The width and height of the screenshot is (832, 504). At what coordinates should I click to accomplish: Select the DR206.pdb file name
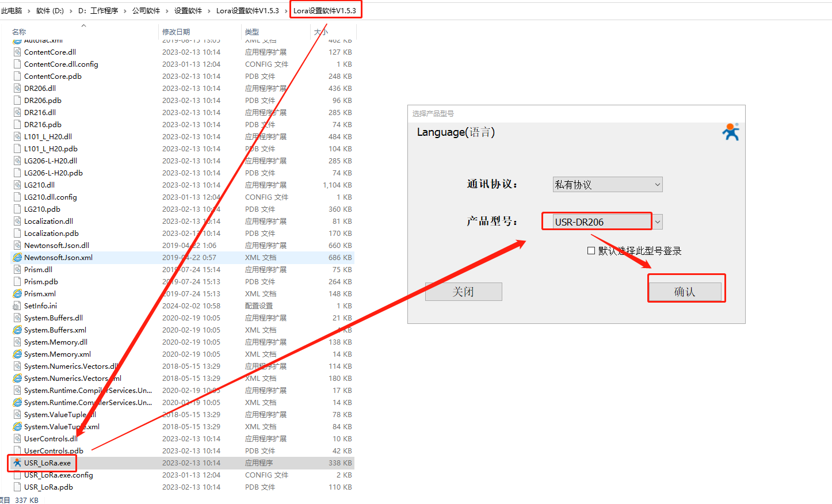(x=43, y=100)
